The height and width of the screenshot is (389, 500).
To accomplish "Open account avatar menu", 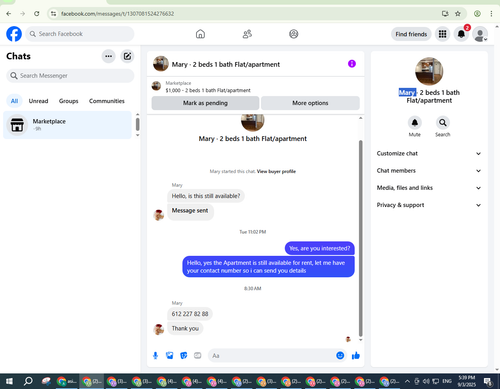I will tap(480, 34).
